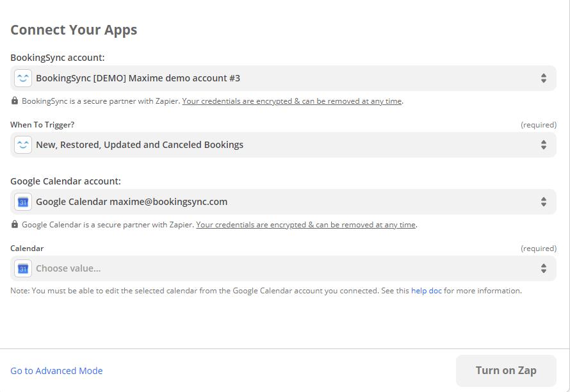Click the BookingSync logo in the account field
The height and width of the screenshot is (392, 570).
click(x=23, y=78)
